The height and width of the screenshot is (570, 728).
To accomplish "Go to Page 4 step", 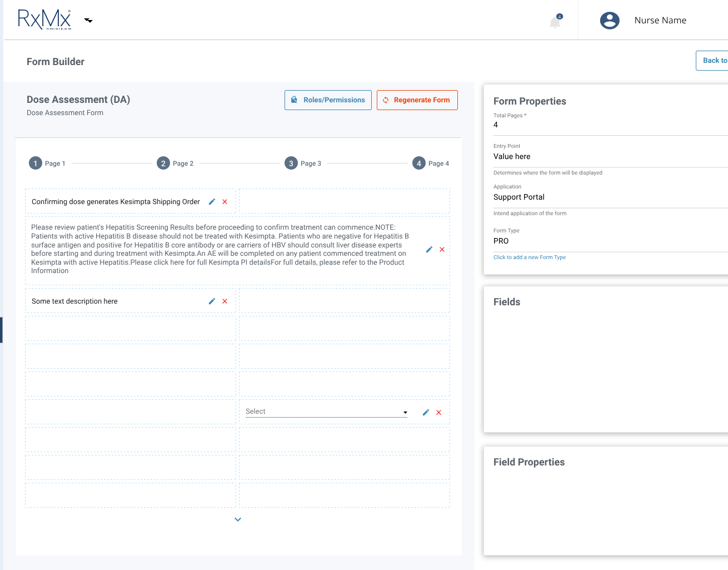I will tap(431, 163).
